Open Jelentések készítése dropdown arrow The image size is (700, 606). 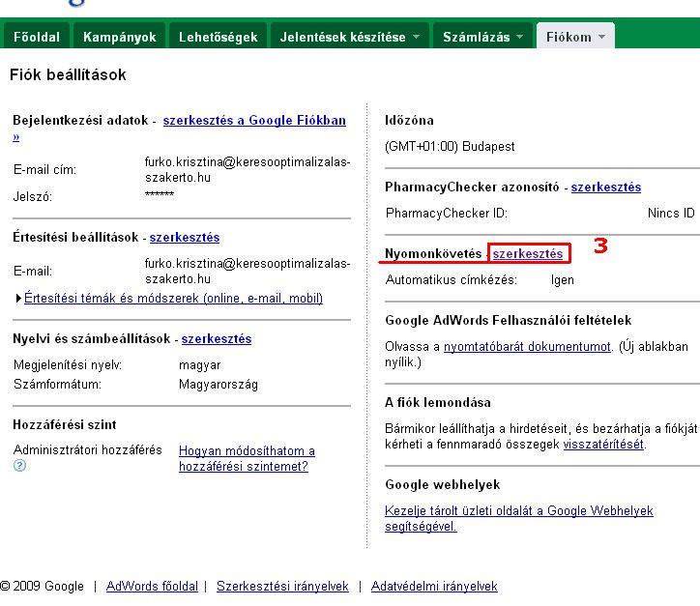point(416,37)
